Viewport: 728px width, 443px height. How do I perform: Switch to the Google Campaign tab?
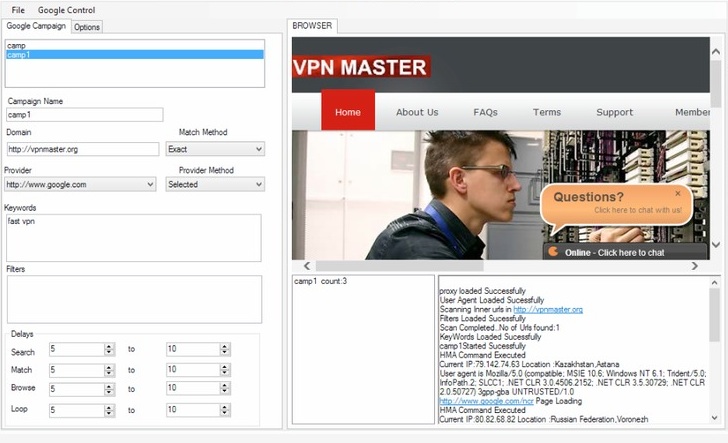click(36, 26)
